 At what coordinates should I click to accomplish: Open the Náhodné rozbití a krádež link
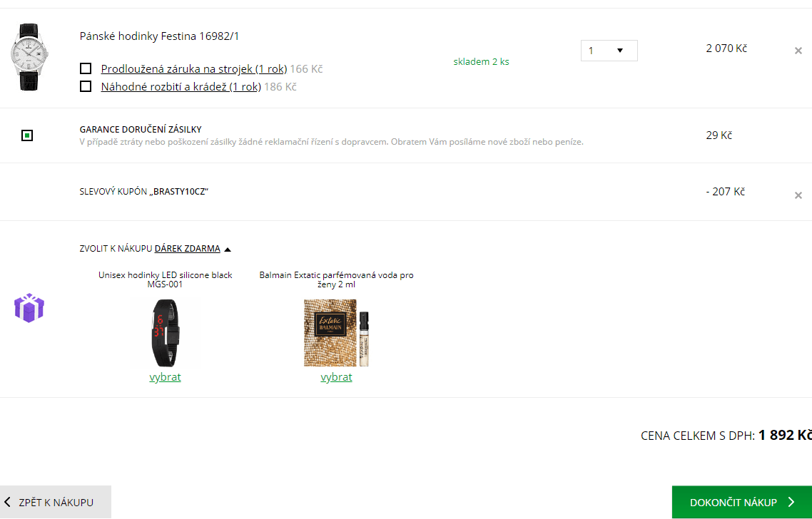pyautogui.click(x=181, y=86)
